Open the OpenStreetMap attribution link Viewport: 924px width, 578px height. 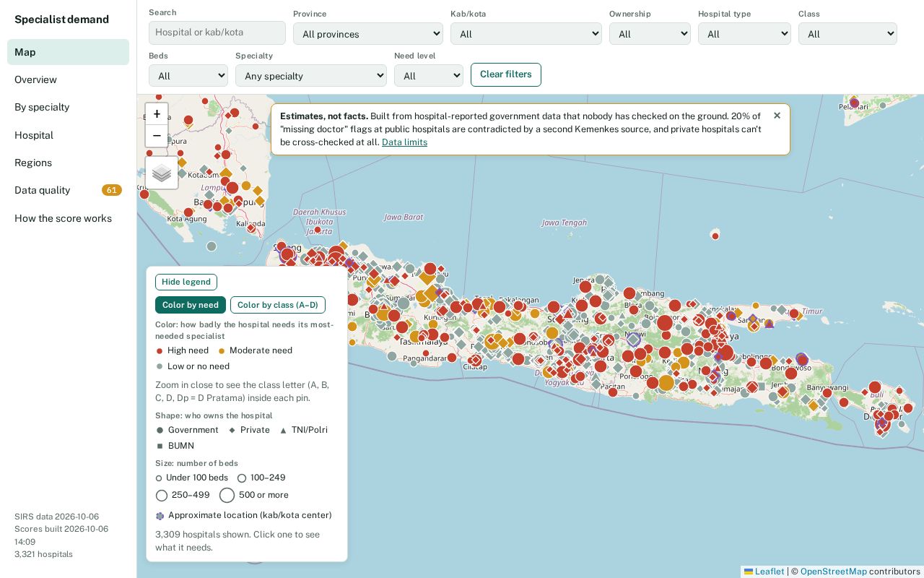tap(834, 571)
